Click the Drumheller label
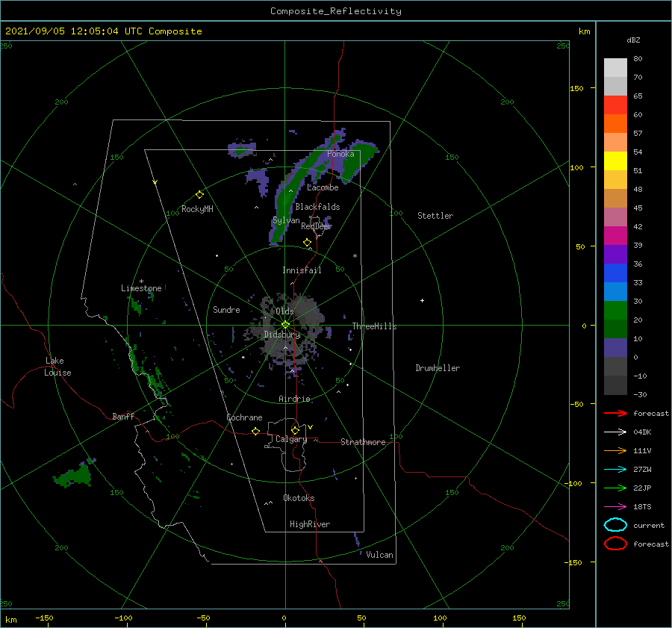The image size is (672, 628). (x=438, y=368)
